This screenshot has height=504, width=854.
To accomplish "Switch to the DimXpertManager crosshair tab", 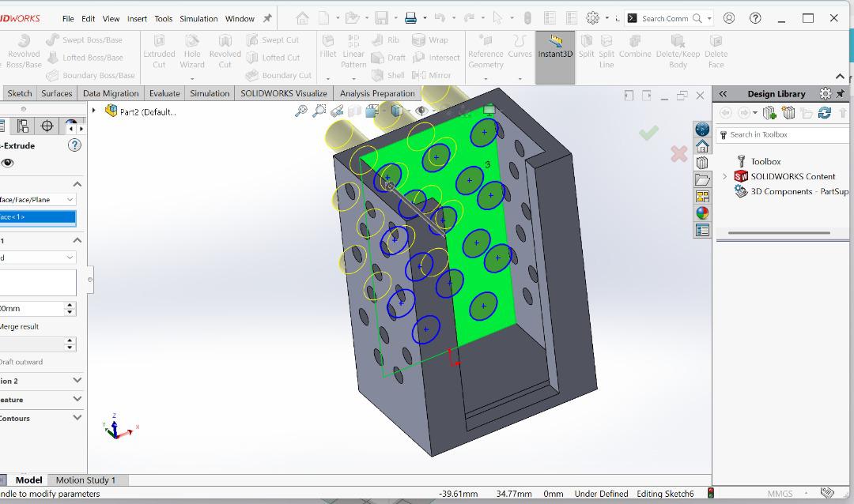I will coord(47,126).
